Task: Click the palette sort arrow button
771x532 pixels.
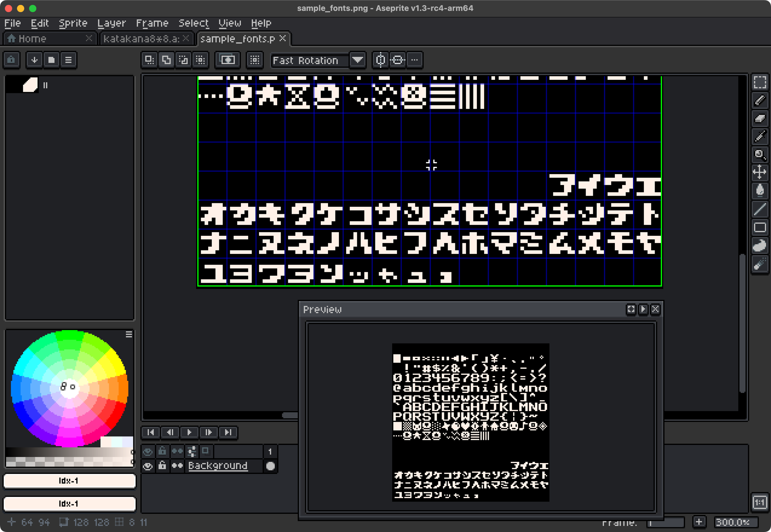Action: [34, 60]
